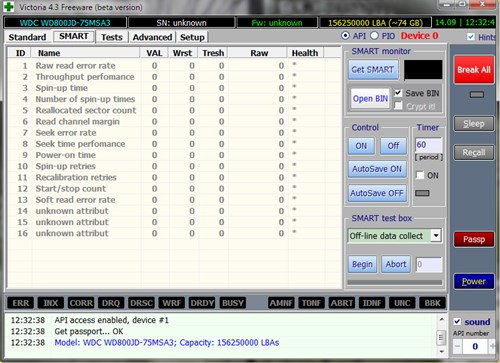Screen dimensions: 500x363
Task: Click the ERR status indicator
Action: 21,303
